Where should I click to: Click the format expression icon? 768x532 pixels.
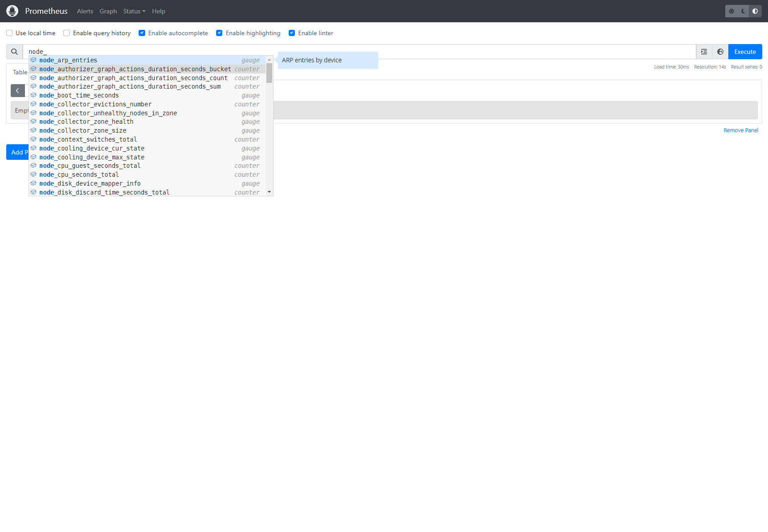click(704, 52)
